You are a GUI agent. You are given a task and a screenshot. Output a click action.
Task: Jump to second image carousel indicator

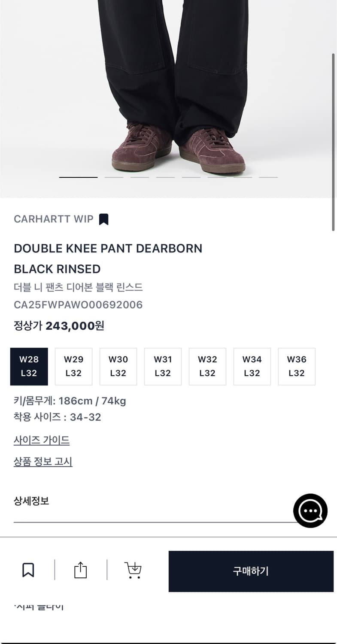tap(114, 177)
